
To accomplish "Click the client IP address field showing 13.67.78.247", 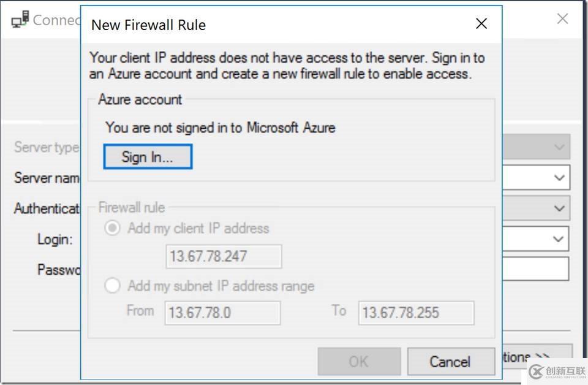I will (x=223, y=256).
